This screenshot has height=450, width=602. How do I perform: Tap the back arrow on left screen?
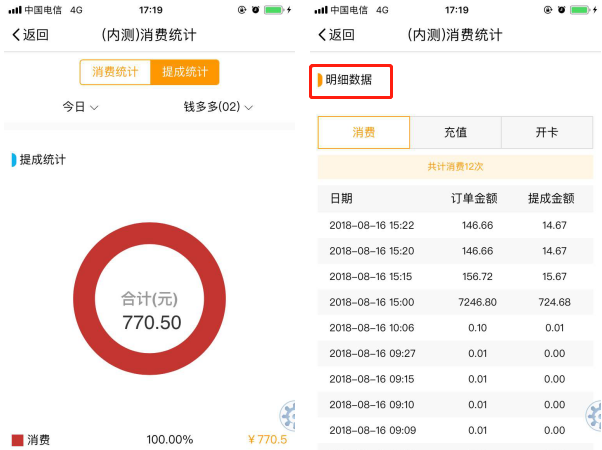pyautogui.click(x=17, y=35)
